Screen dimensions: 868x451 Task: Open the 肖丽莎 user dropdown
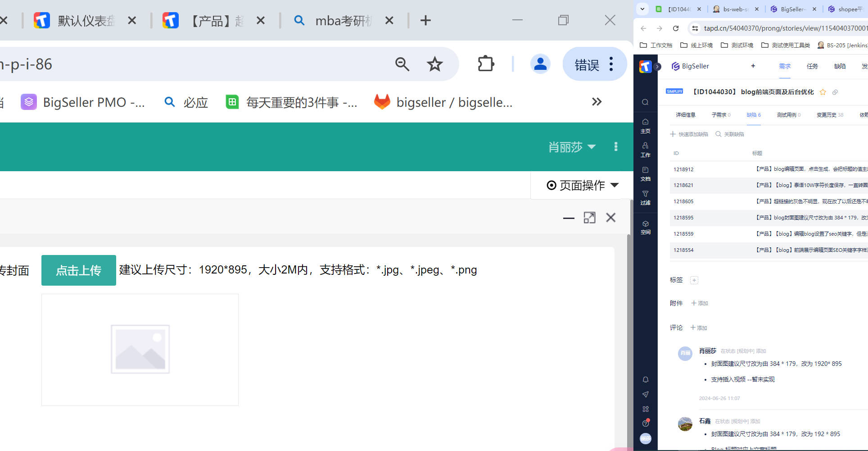click(x=572, y=147)
